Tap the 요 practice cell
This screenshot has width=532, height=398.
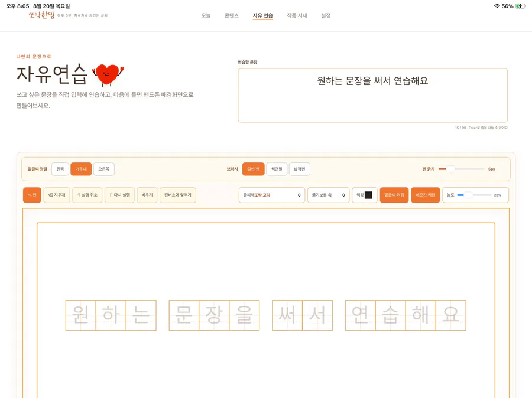point(451,315)
